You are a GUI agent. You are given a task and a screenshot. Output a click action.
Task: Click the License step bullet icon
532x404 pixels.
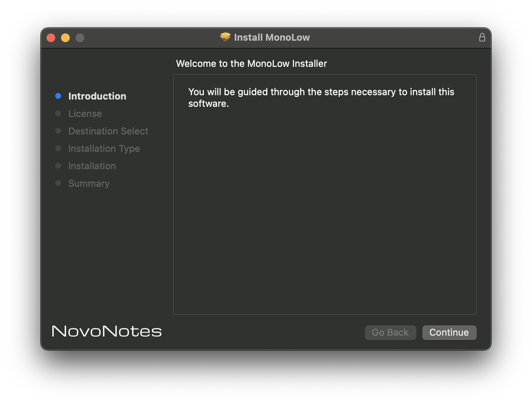point(58,113)
